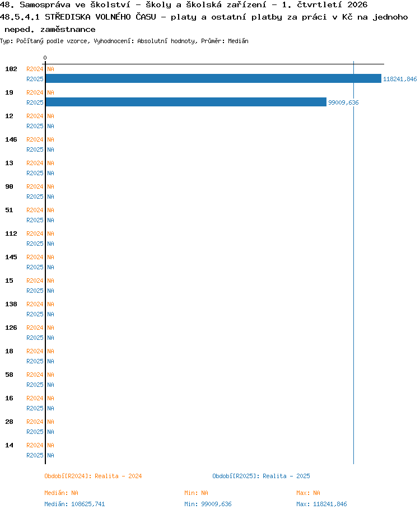Click the orange Medián: NA text

pos(61,493)
